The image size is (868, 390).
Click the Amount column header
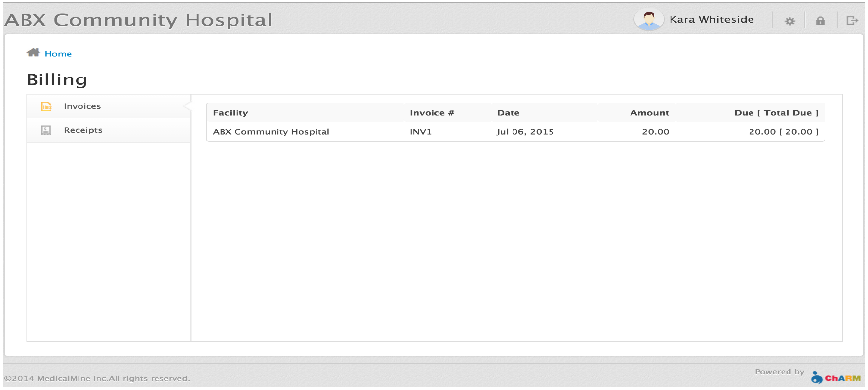649,113
